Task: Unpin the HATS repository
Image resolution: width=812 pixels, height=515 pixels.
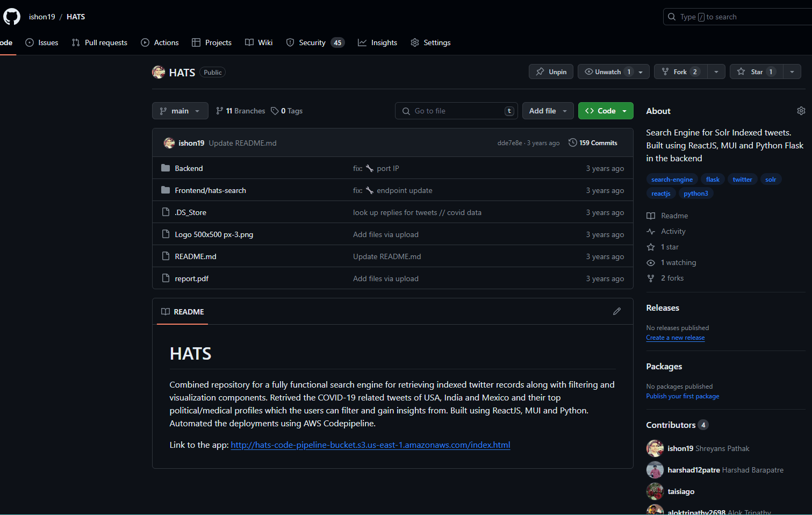Action: pyautogui.click(x=551, y=71)
